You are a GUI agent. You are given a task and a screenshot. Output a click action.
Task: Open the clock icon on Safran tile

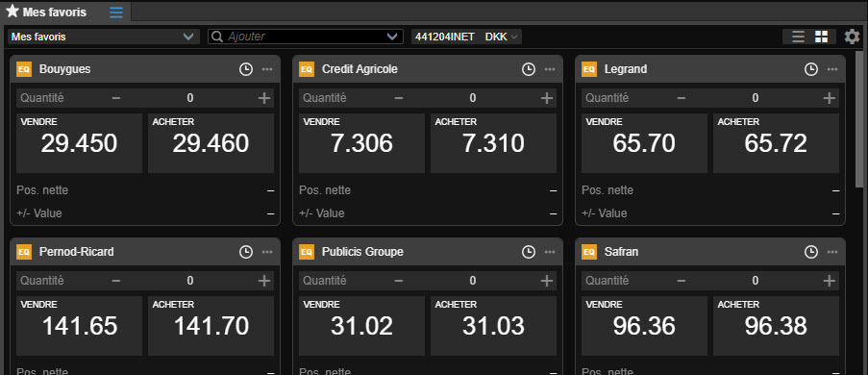(811, 252)
